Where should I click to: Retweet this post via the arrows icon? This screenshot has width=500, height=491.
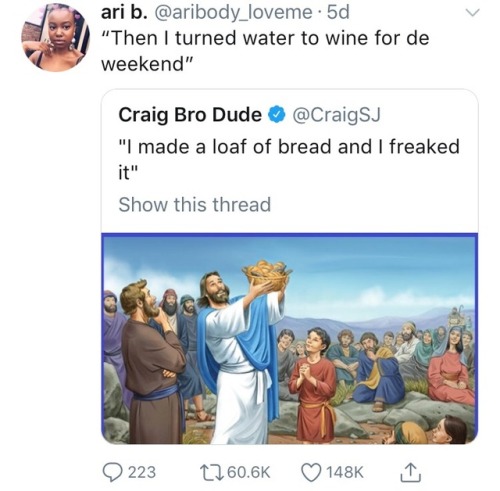212,472
